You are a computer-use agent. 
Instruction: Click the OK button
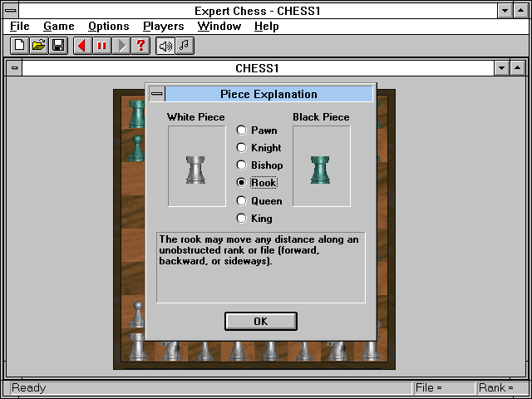pos(260,321)
